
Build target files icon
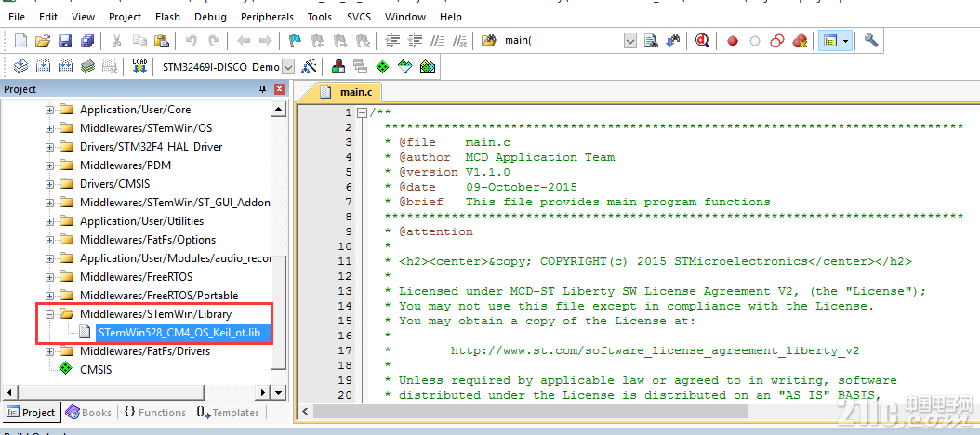43,66
